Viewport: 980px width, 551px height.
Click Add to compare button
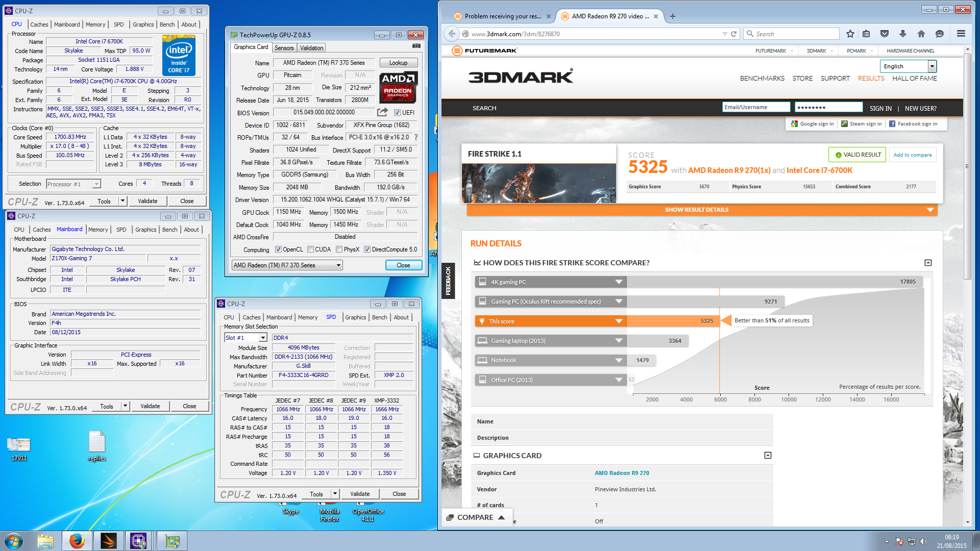(x=913, y=155)
